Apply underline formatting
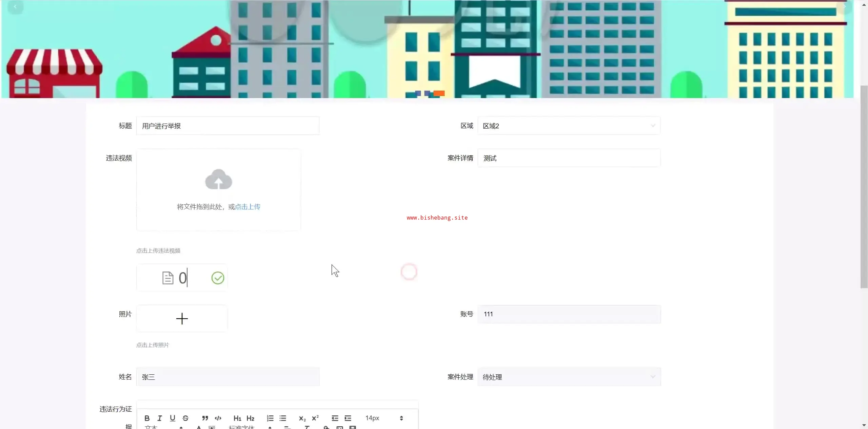Image resolution: width=868 pixels, height=429 pixels. pyautogui.click(x=173, y=418)
